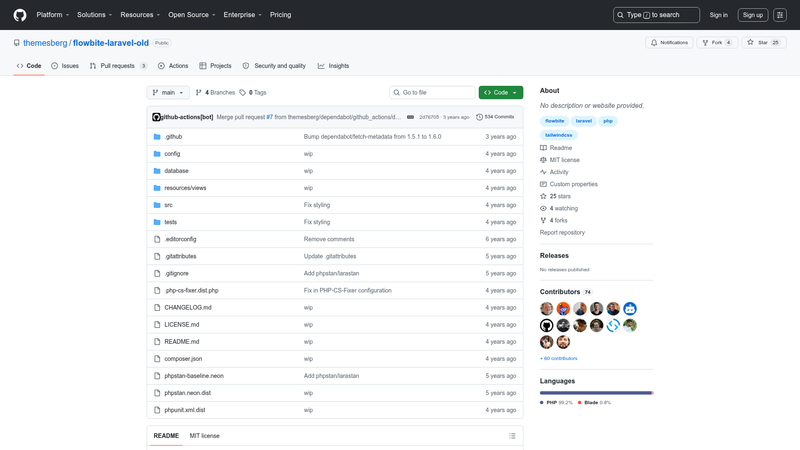Open the GitHub home logo

(x=20, y=15)
